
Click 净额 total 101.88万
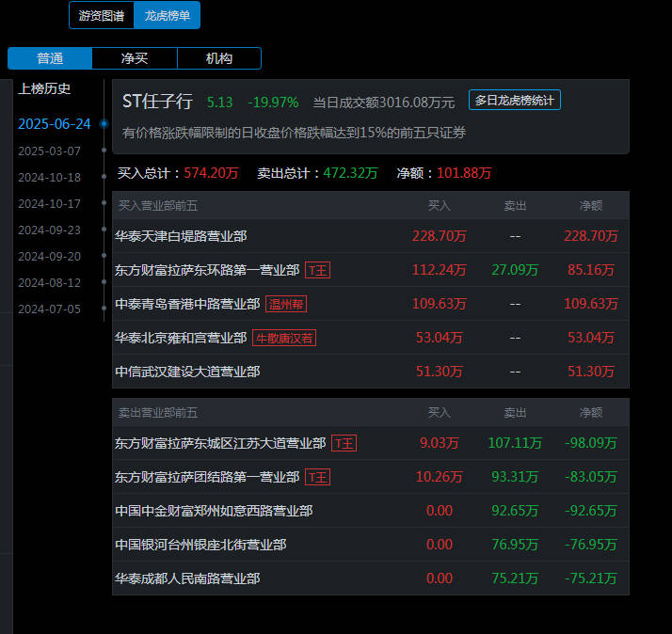[464, 173]
